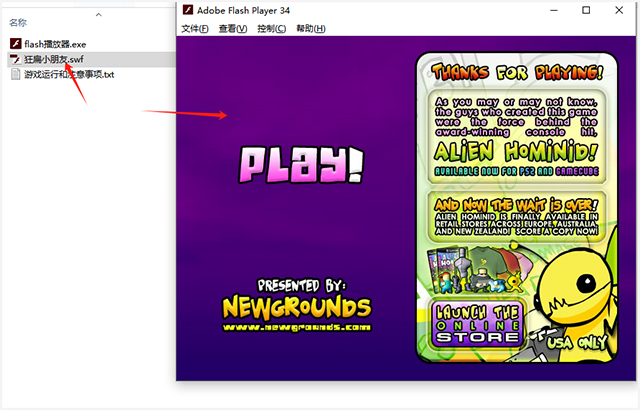This screenshot has width=640, height=410.
Task: Click the Newgrounds logo
Action: tap(297, 307)
